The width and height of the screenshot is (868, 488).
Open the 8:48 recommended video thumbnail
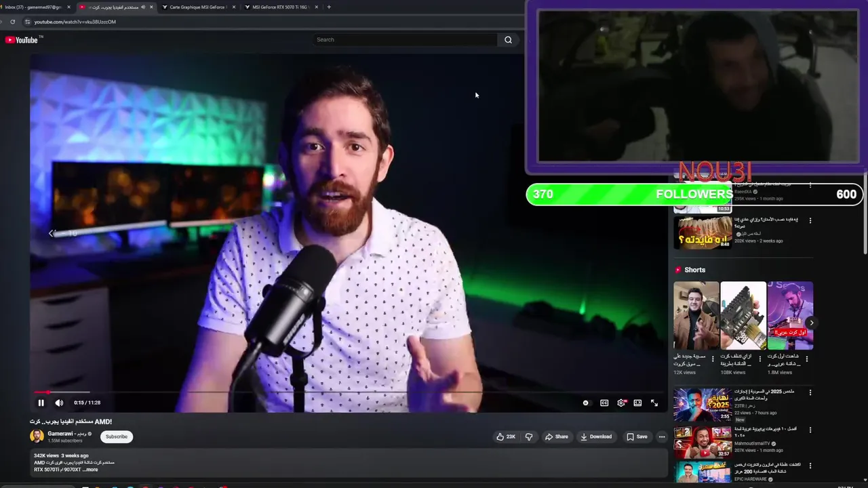pos(703,232)
